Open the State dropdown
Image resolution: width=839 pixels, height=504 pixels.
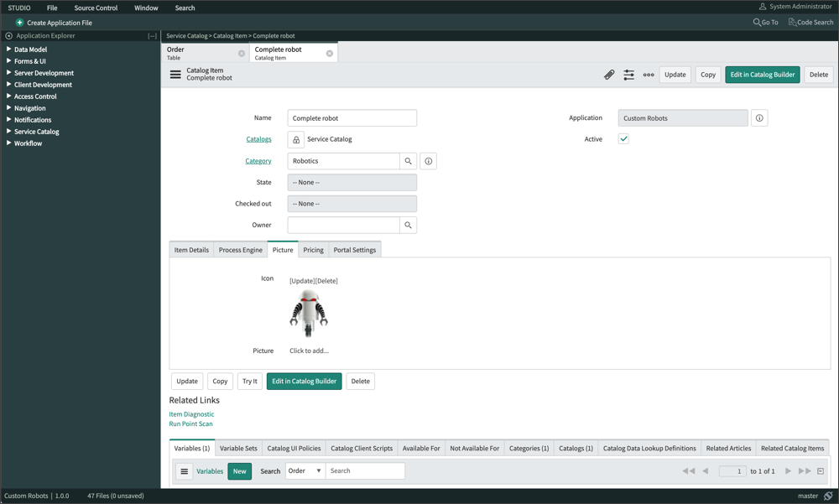[352, 182]
